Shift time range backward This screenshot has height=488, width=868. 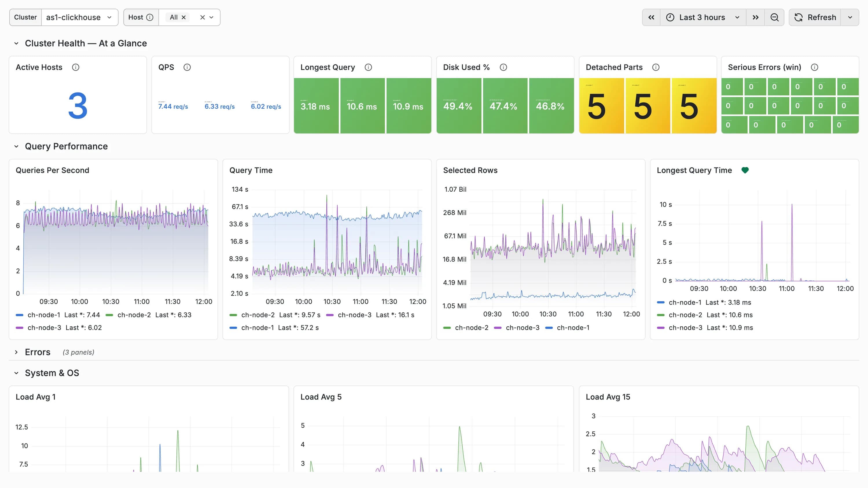(651, 17)
